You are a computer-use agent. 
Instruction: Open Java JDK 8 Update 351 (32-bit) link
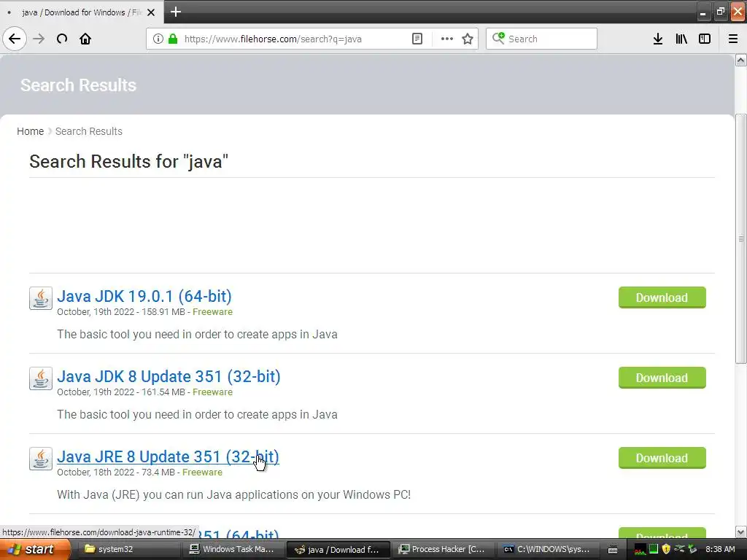pyautogui.click(x=169, y=376)
